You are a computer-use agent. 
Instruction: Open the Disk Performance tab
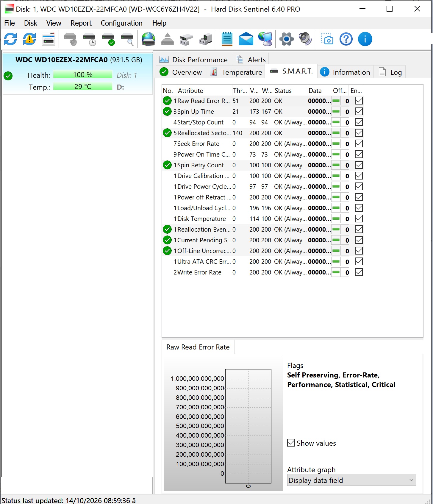click(193, 60)
